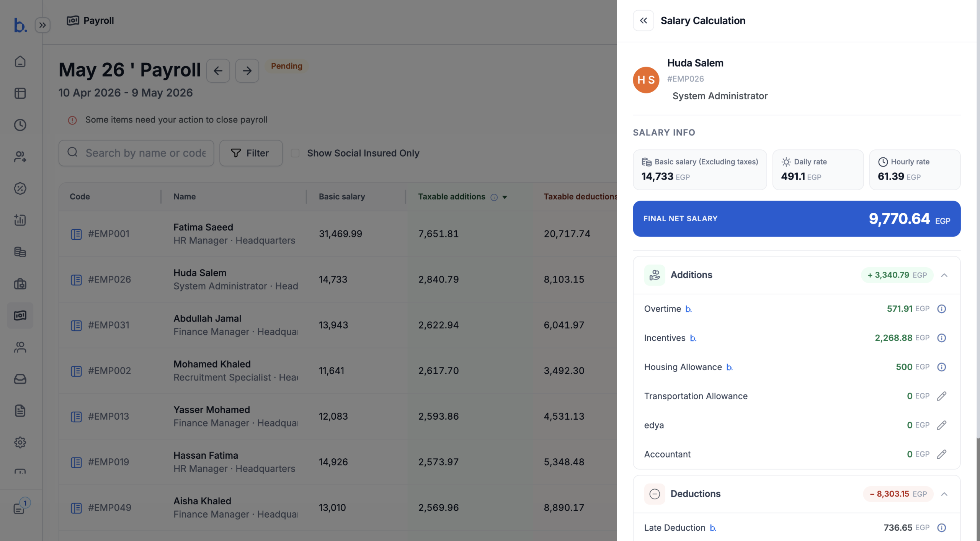Click the Basic salary column header

pos(342,196)
